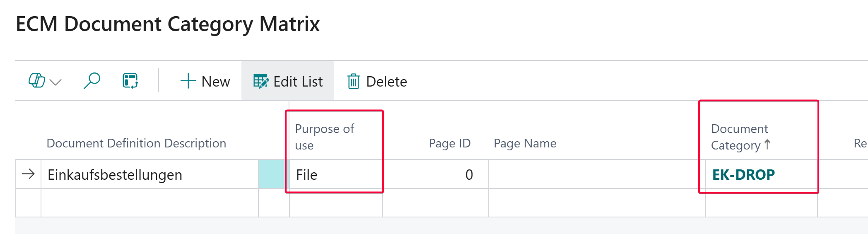Click the sort ascending arrow on Document Category
The image size is (868, 234).
(767, 145)
